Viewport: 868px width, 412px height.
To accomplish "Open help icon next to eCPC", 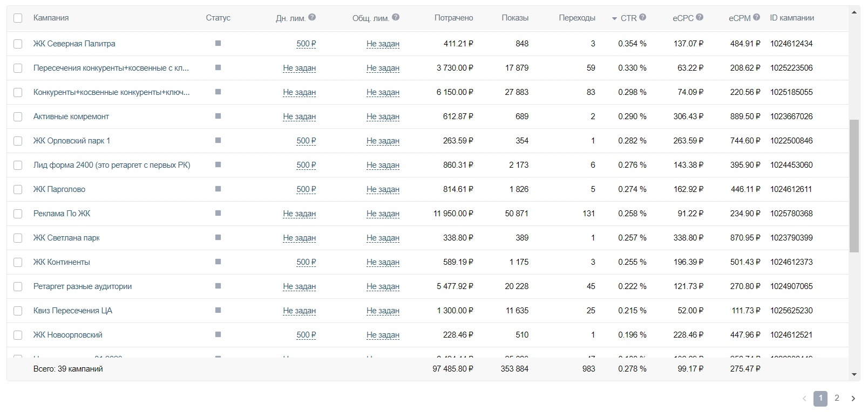I will tap(700, 17).
